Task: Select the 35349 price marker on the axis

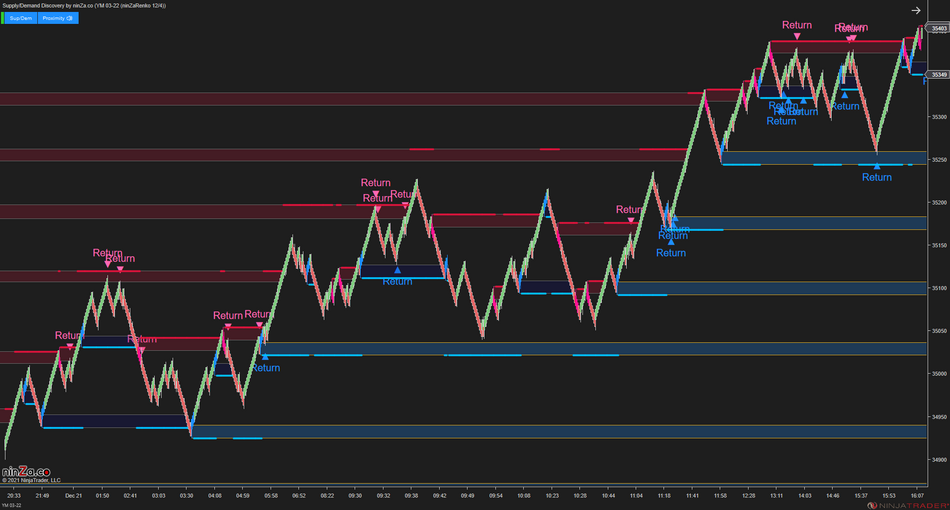Action: [939, 74]
